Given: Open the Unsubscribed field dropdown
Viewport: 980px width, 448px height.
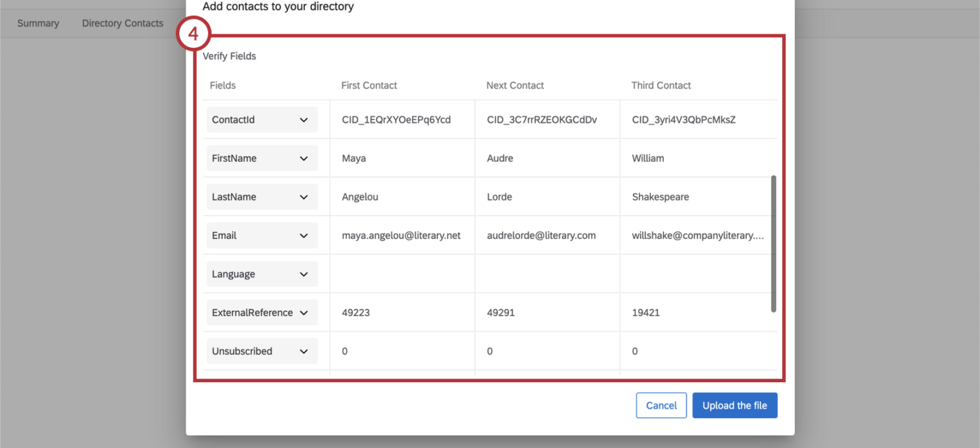Looking at the screenshot, I should 262,351.
